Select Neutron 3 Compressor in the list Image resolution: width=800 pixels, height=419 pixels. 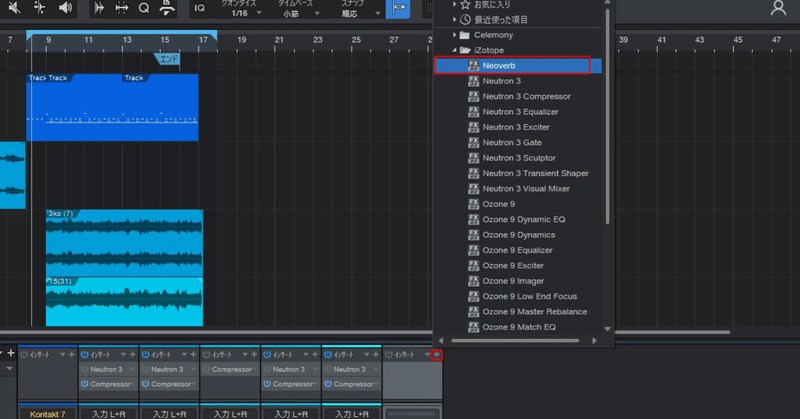(518, 96)
